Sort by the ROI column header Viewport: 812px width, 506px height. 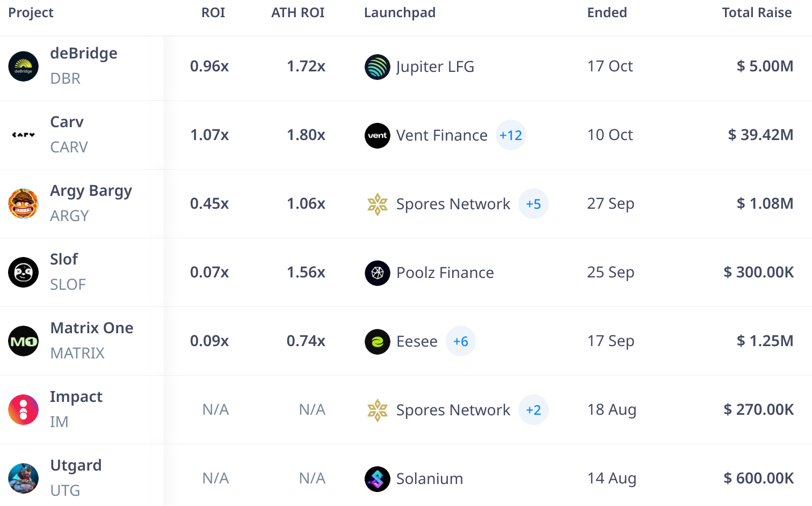click(x=213, y=13)
